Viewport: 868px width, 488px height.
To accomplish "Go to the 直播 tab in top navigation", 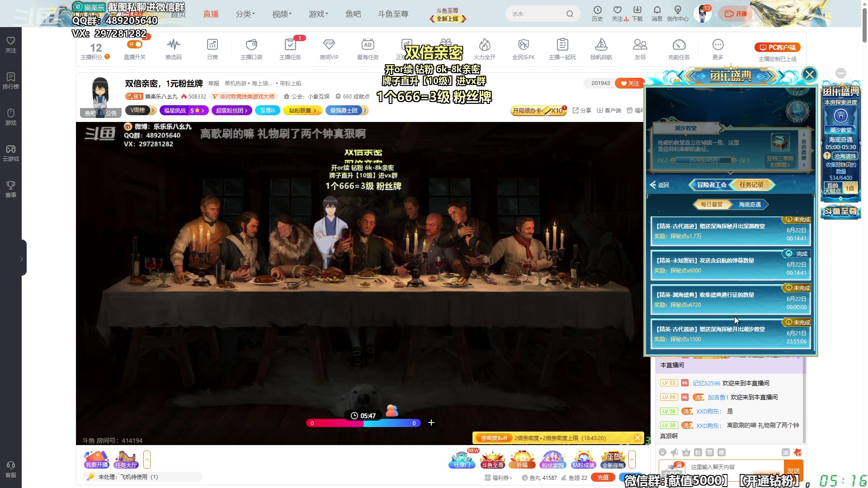I will [211, 14].
